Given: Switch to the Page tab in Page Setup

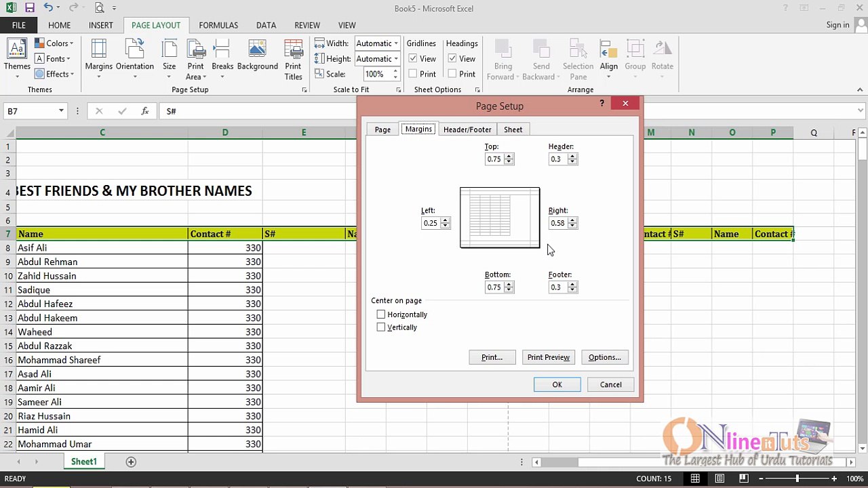Looking at the screenshot, I should [x=382, y=129].
